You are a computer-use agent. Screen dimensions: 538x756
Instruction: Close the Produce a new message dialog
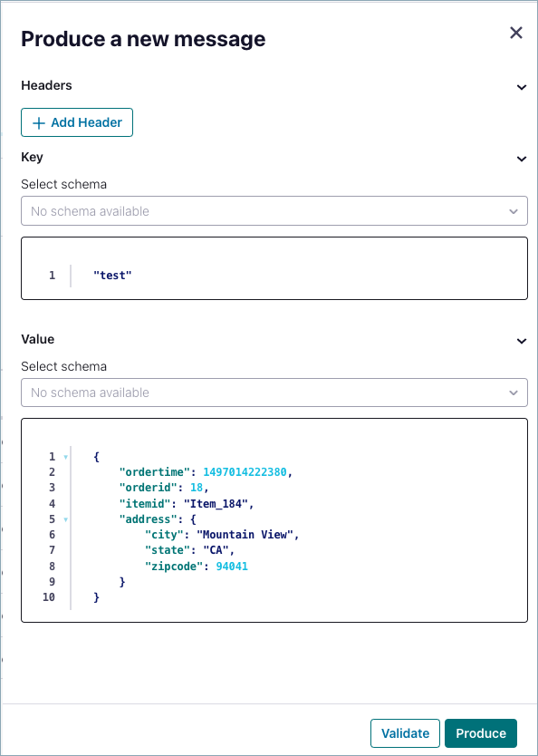516,33
